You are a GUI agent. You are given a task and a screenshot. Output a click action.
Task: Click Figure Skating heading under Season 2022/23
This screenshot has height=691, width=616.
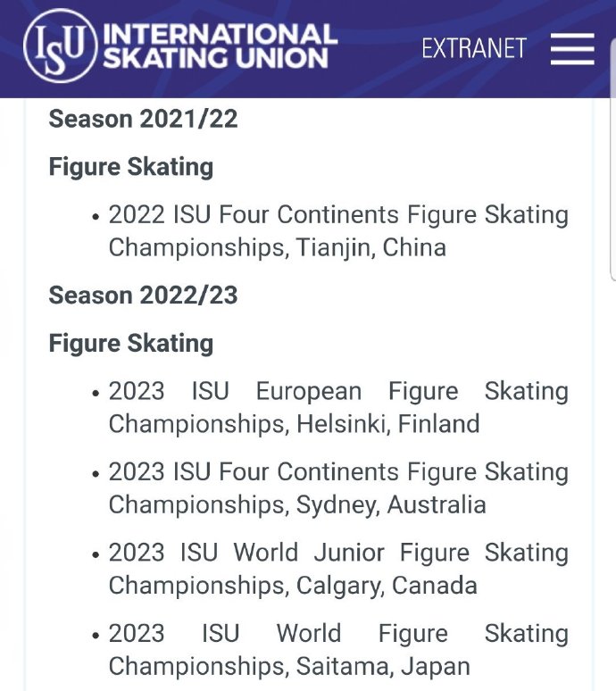[x=130, y=343]
